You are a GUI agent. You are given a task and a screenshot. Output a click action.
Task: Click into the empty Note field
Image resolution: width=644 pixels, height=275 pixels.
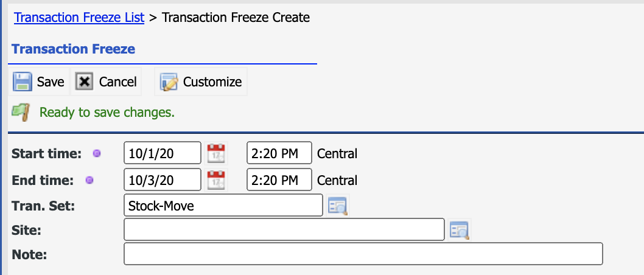[363, 254]
